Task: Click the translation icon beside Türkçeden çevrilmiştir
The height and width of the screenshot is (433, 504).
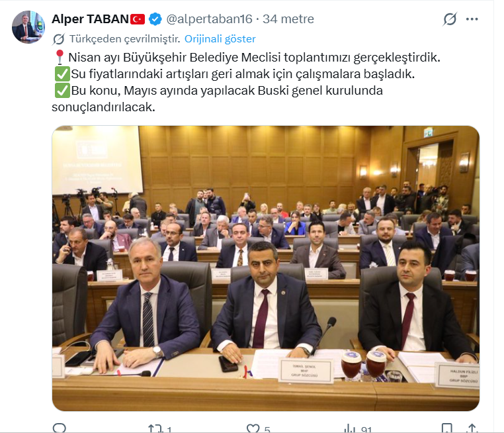Action: (x=59, y=39)
